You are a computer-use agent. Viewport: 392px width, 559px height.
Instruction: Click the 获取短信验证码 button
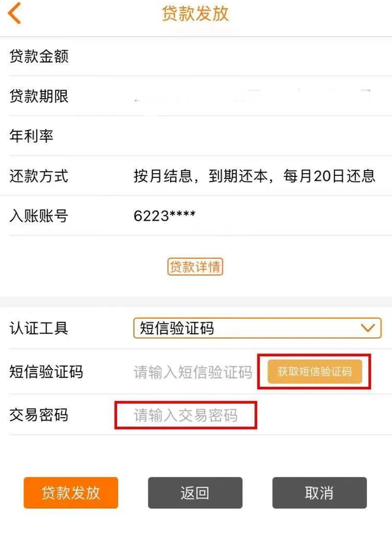point(315,371)
